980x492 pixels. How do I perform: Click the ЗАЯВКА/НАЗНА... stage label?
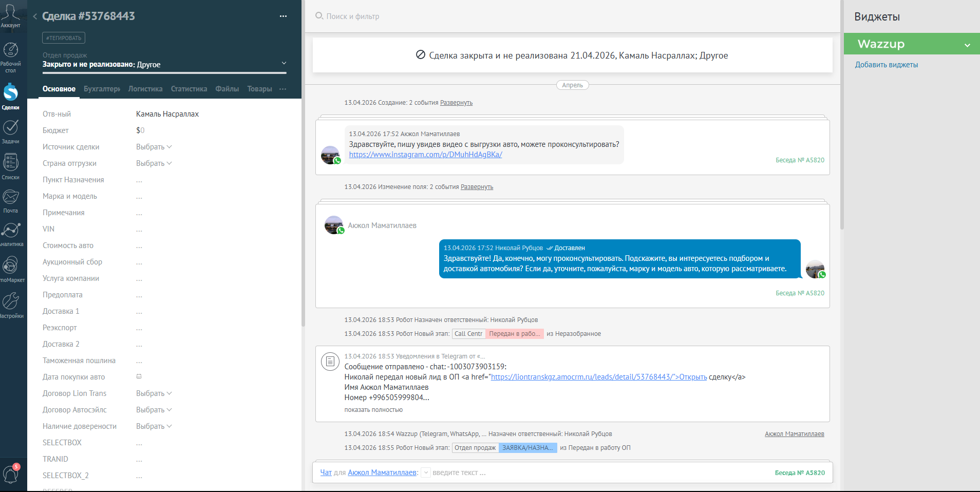[x=527, y=448]
